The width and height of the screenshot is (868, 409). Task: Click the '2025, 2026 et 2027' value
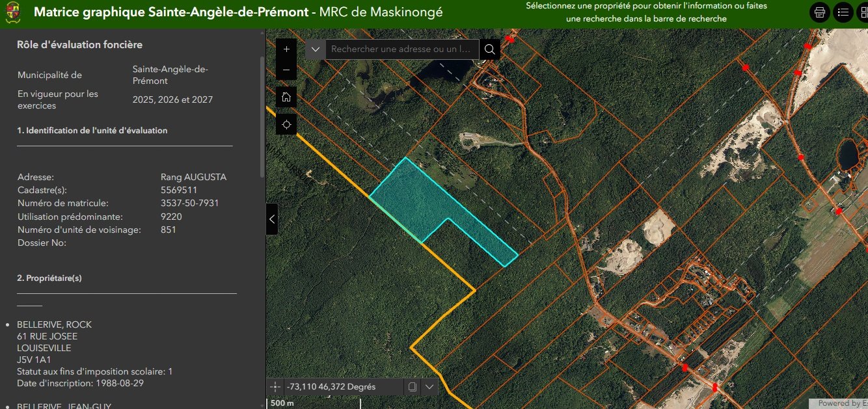coord(172,99)
